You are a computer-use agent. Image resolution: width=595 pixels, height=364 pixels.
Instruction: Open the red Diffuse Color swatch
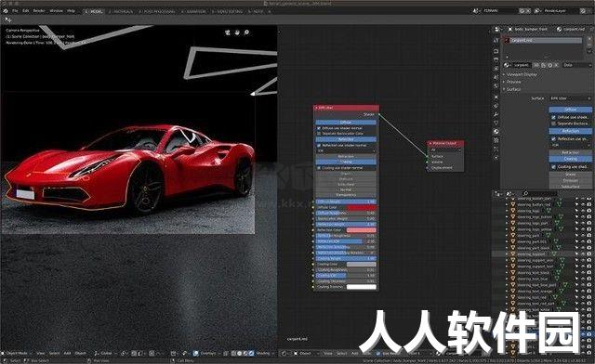362,207
